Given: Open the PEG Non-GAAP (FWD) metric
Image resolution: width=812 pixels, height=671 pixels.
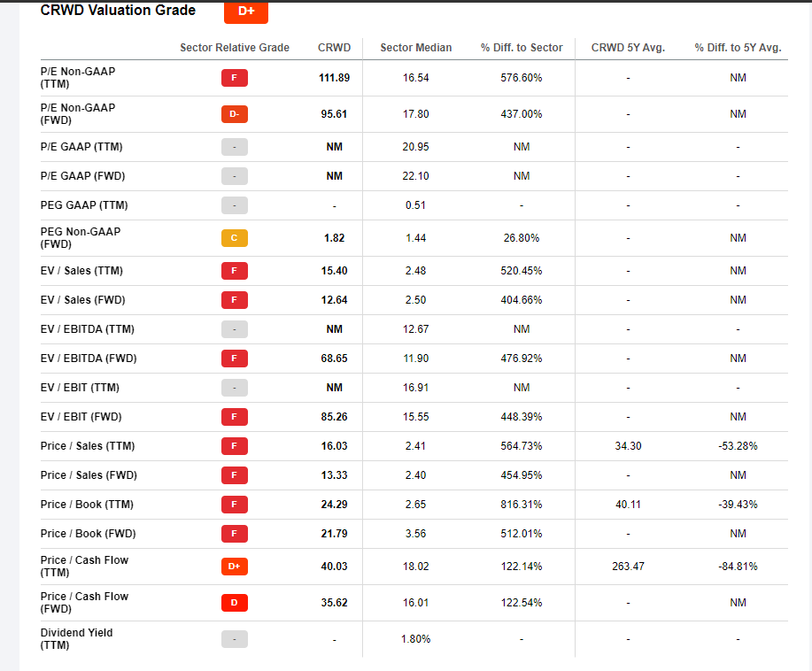Looking at the screenshot, I should tap(81, 238).
